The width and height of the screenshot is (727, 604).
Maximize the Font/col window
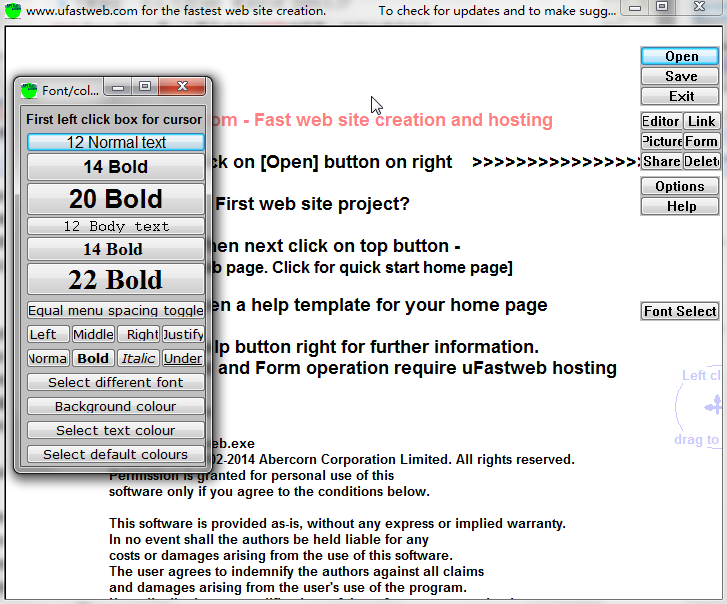coord(145,87)
